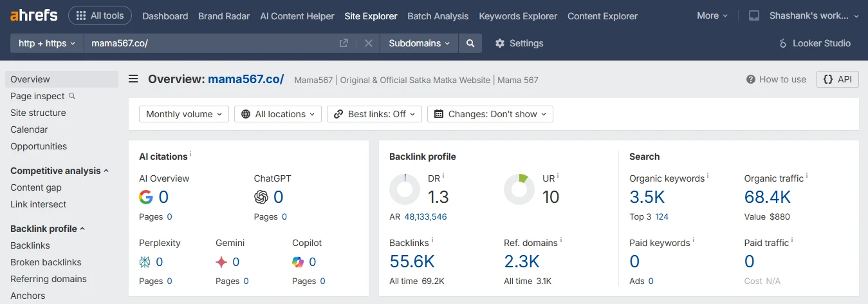Image resolution: width=868 pixels, height=304 pixels.
Task: Open the Subdomains mode dropdown
Action: (x=420, y=43)
